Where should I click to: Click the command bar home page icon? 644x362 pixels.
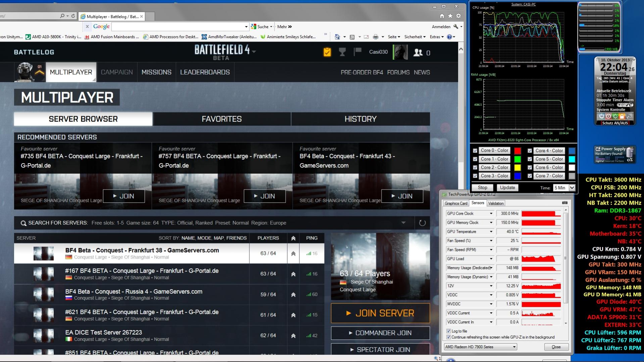pos(337,37)
